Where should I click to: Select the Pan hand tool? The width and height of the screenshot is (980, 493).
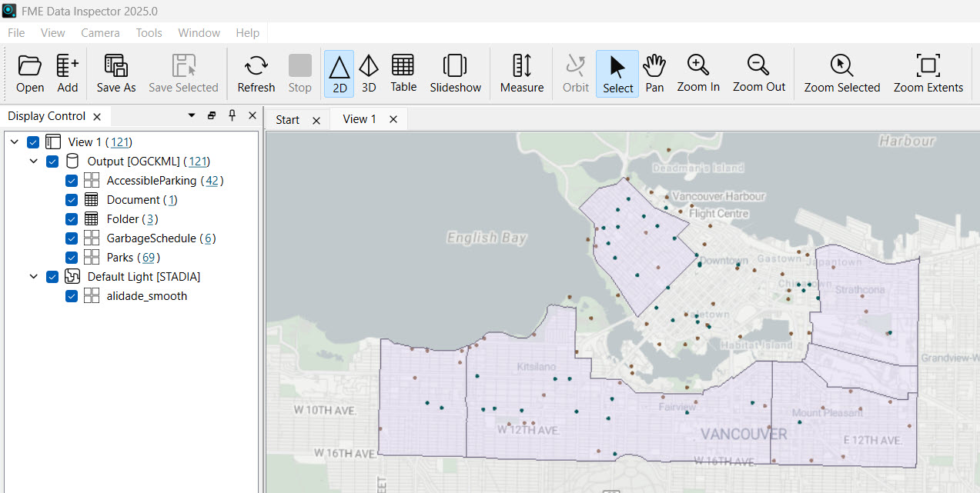654,66
